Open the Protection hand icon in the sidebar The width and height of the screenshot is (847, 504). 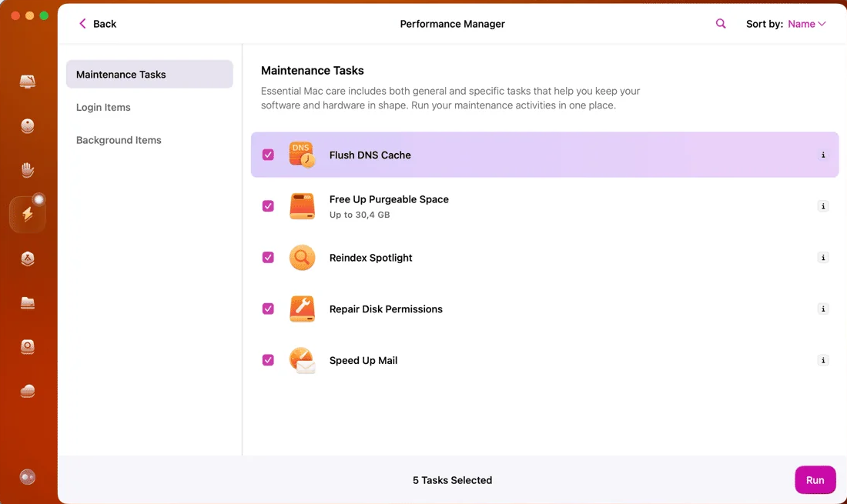pos(28,170)
